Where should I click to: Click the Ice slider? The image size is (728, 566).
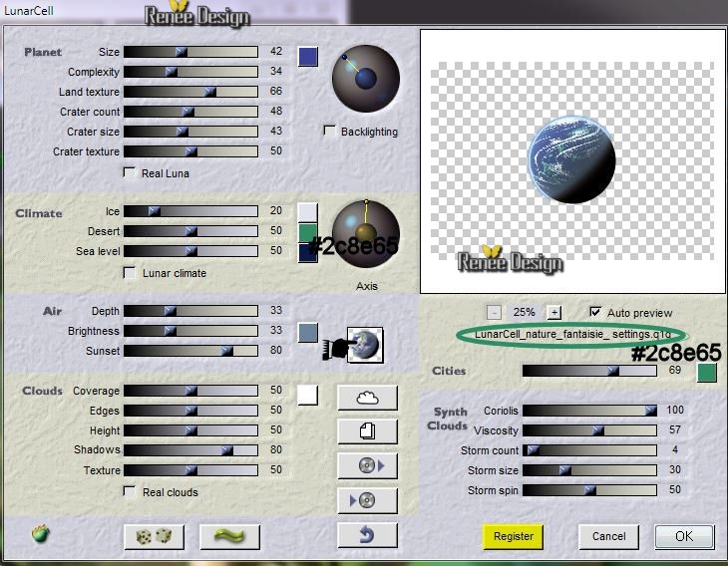click(x=190, y=211)
